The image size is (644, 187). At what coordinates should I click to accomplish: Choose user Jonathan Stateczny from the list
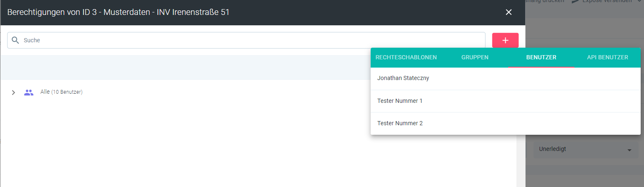(x=403, y=78)
